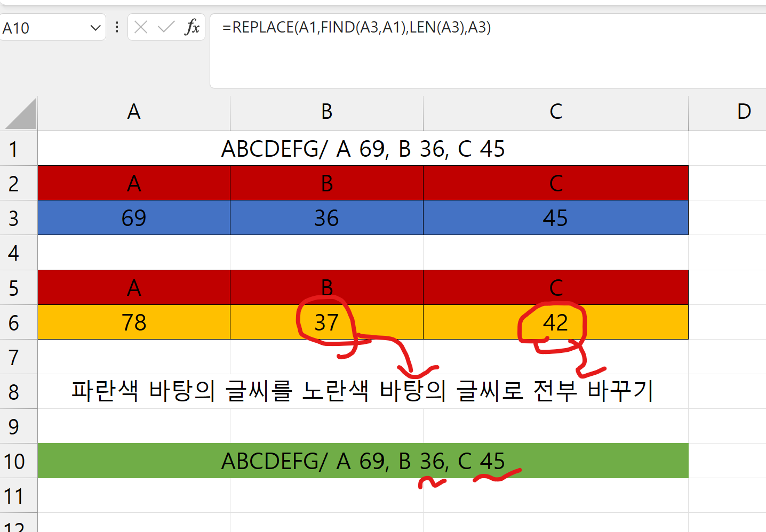Click the Select All corner triangle
766x532 pixels.
click(x=21, y=114)
